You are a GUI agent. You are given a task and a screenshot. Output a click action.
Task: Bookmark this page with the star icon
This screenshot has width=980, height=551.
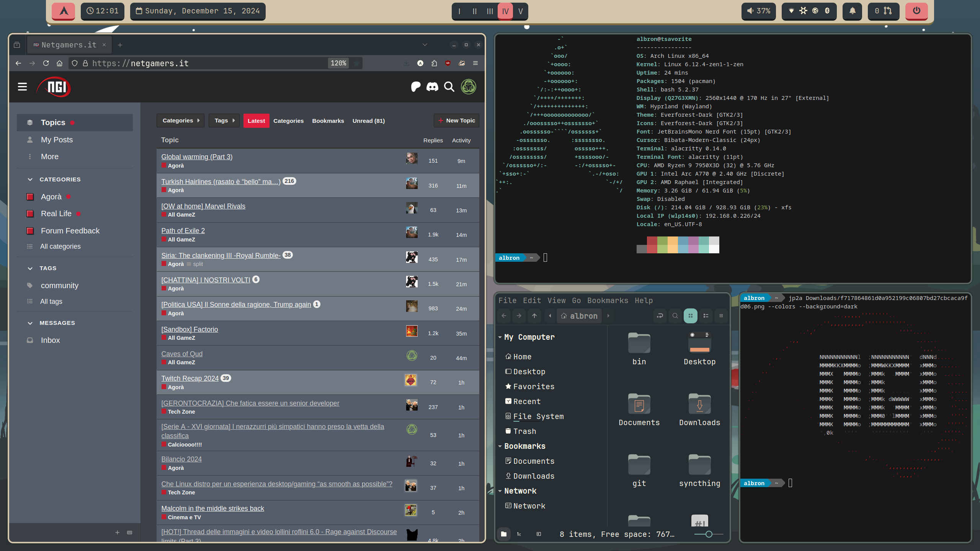(x=356, y=63)
